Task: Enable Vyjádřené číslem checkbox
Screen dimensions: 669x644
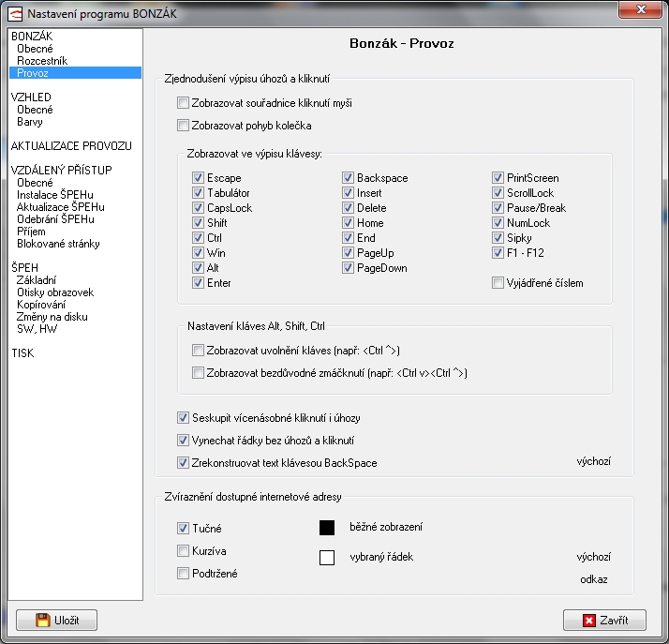Action: 498,282
